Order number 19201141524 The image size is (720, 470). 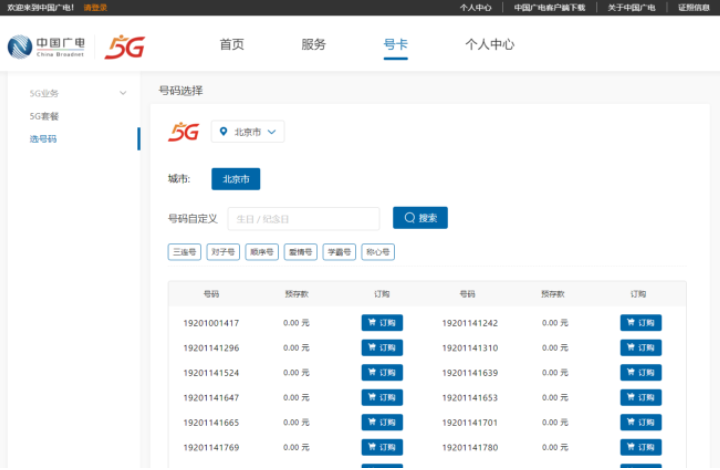(382, 372)
